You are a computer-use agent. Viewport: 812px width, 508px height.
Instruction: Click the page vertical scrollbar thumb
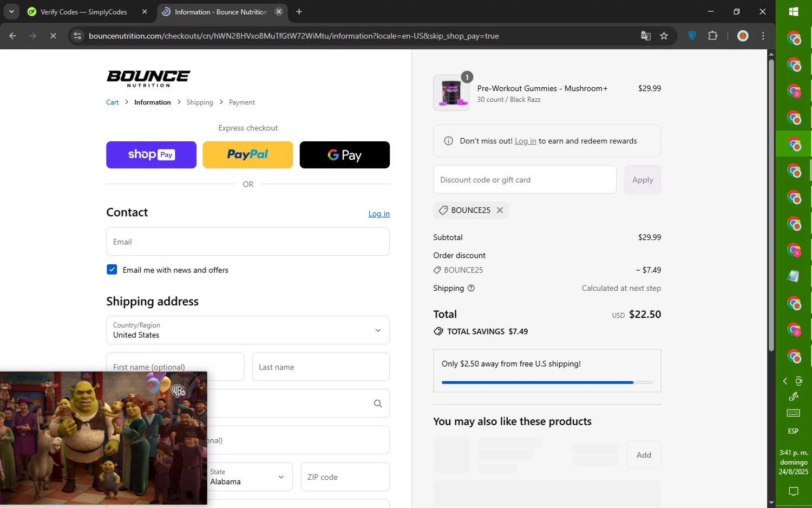coord(771,205)
